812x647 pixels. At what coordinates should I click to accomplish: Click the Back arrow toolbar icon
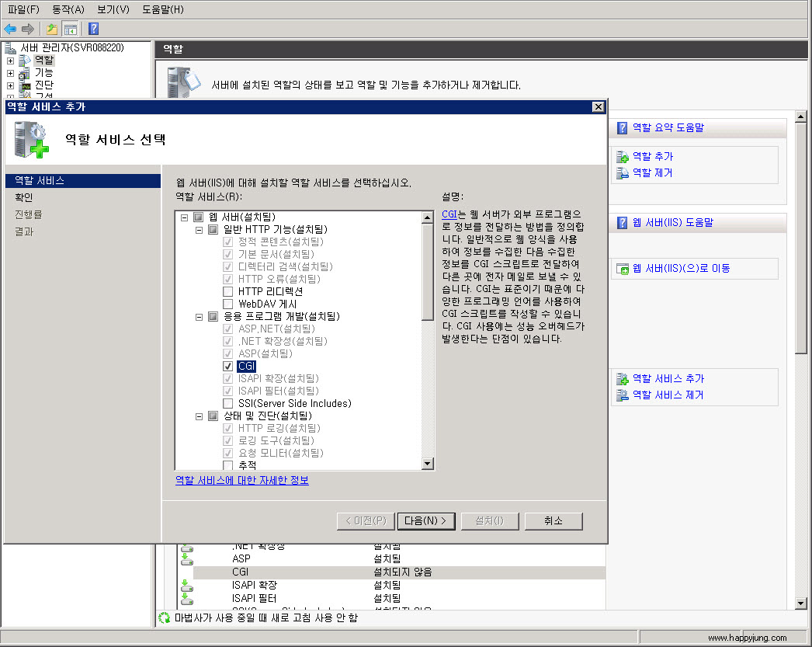10,29
